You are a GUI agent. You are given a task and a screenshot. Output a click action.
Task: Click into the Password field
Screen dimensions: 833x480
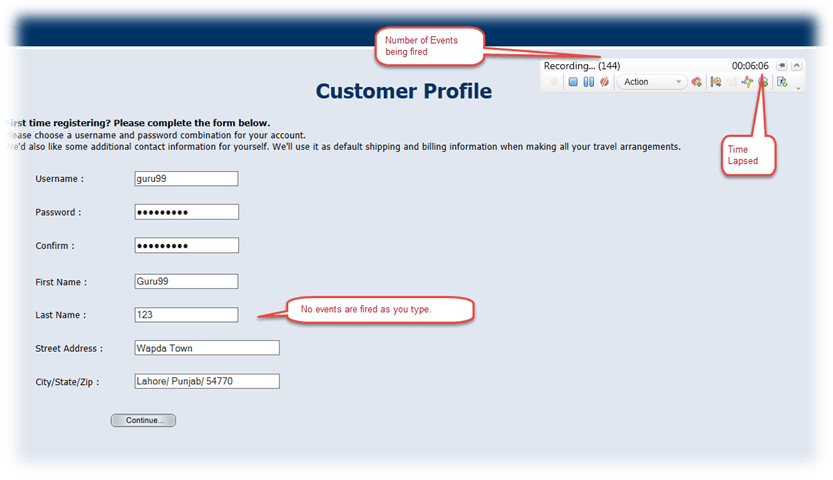186,212
